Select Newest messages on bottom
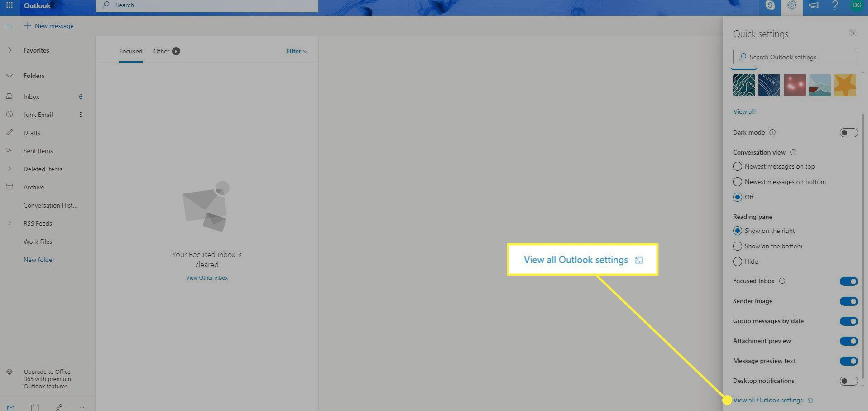The width and height of the screenshot is (868, 411). pyautogui.click(x=738, y=182)
